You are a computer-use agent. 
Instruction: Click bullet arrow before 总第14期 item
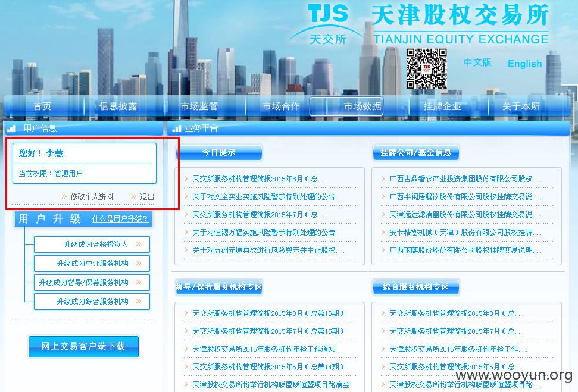pyautogui.click(x=186, y=366)
